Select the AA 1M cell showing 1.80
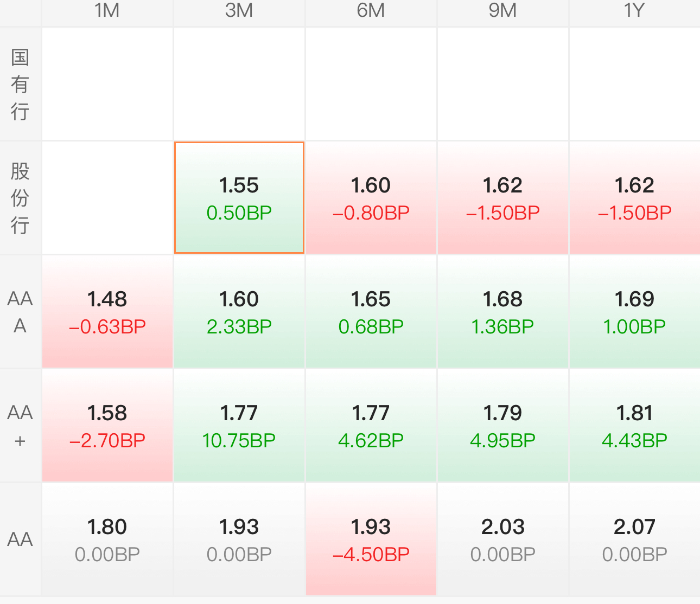The image size is (700, 604). click(107, 539)
